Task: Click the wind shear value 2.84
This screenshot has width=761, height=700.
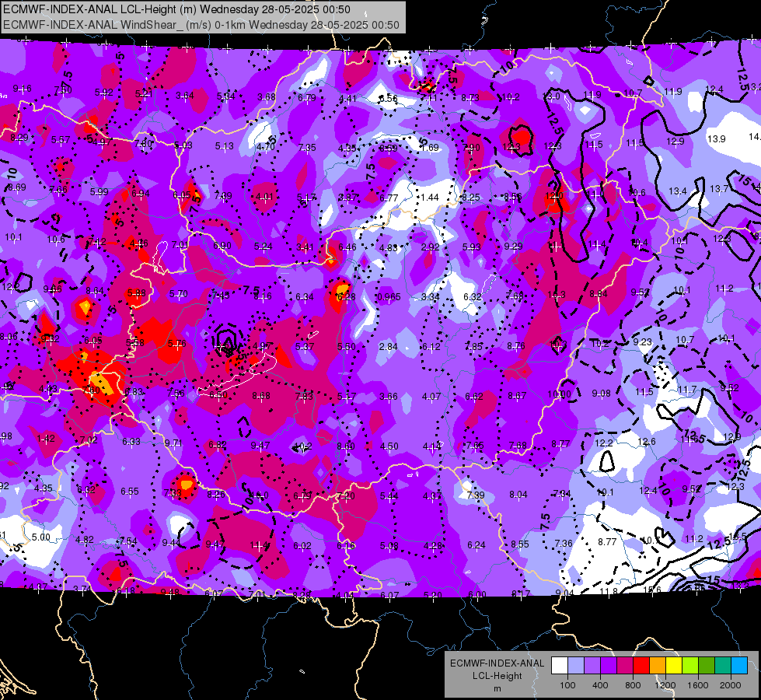Action: [x=388, y=346]
